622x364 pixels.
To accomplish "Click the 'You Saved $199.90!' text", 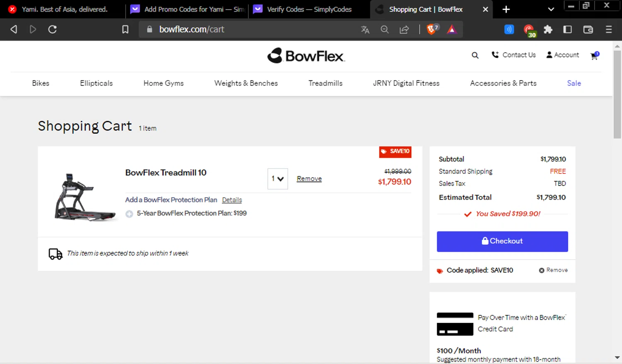I will 508,214.
